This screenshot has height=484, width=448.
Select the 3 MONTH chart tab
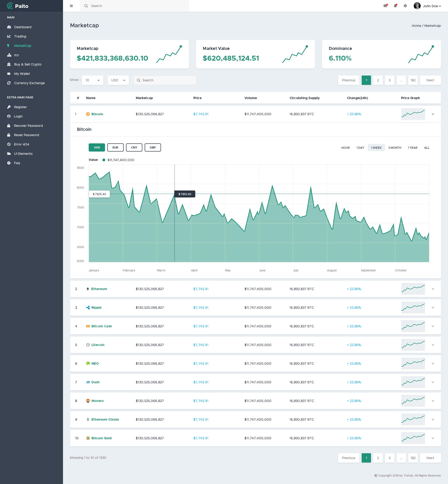click(395, 148)
